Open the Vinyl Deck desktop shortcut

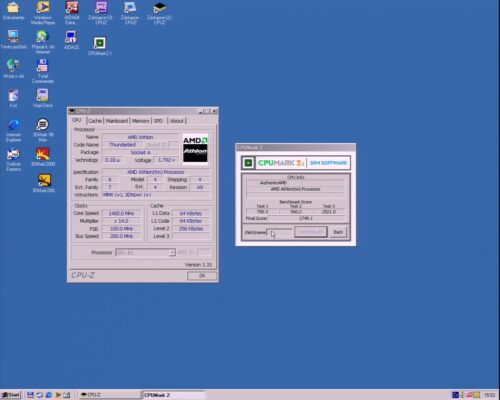point(43,98)
